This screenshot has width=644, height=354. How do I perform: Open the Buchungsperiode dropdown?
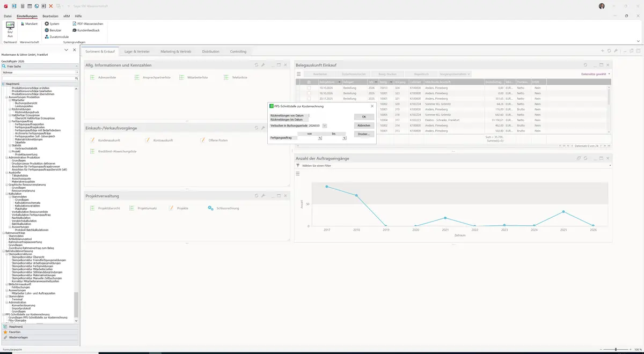pyautogui.click(x=325, y=126)
